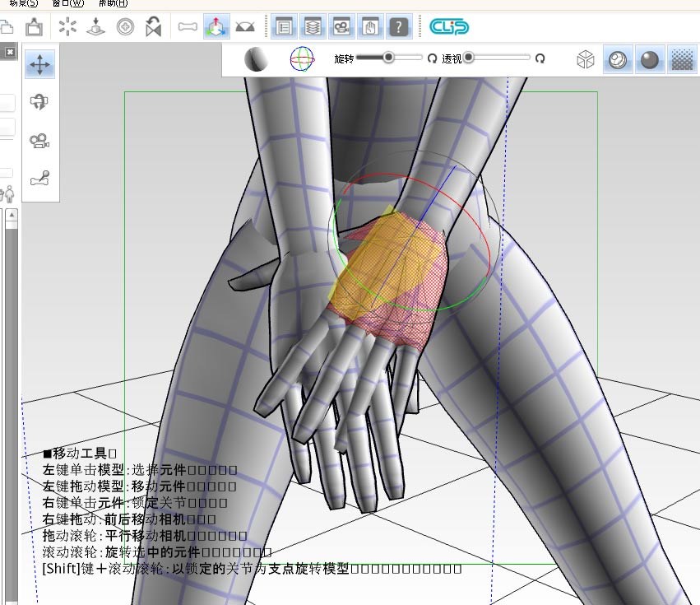Click the place-on-ground arrow icon

(x=95, y=27)
